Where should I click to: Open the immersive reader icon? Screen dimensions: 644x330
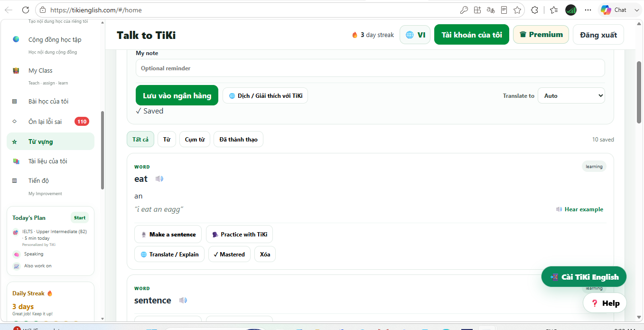tap(504, 10)
